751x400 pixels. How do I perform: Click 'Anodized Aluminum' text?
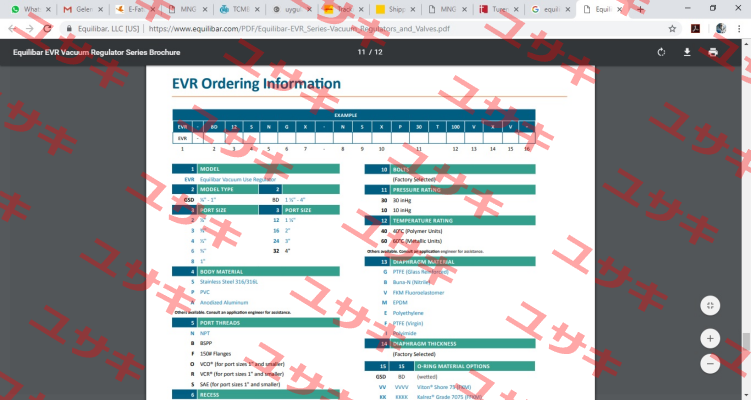click(224, 302)
